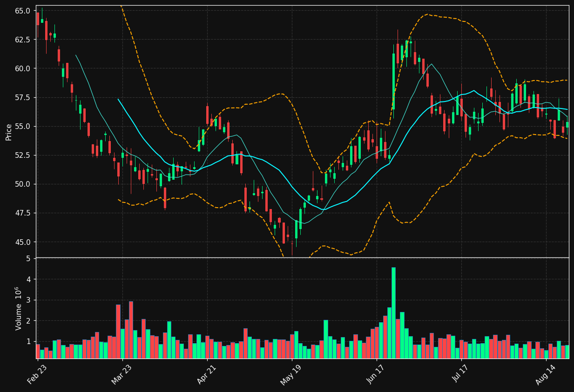
Task: Click the volume axis label 5
Action: (x=28, y=258)
